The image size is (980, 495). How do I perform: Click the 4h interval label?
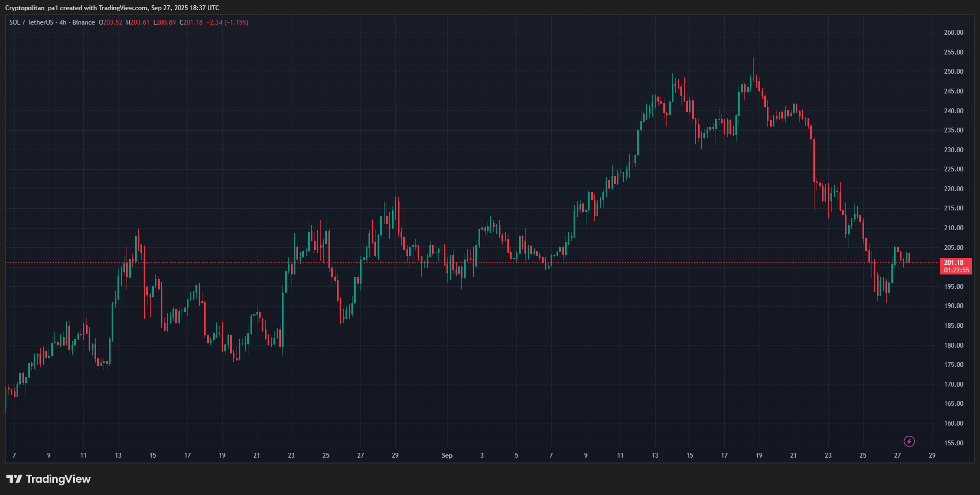coord(63,22)
